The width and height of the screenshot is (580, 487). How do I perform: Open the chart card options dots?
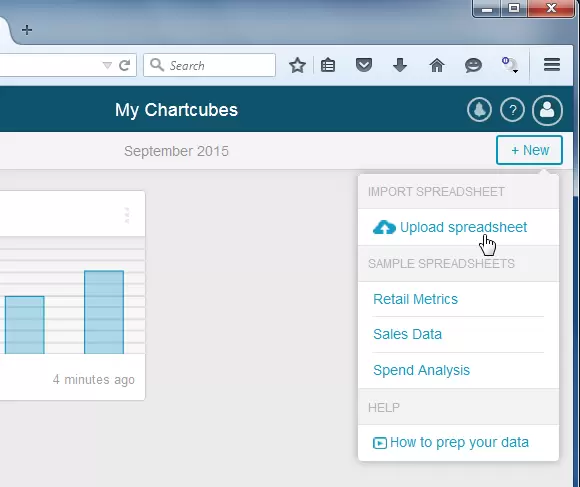click(127, 215)
